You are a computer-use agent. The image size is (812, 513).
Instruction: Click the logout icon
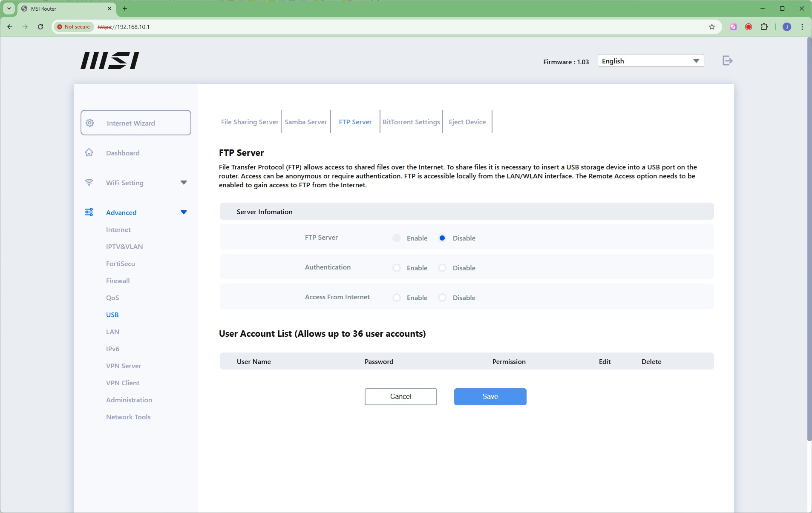(727, 60)
